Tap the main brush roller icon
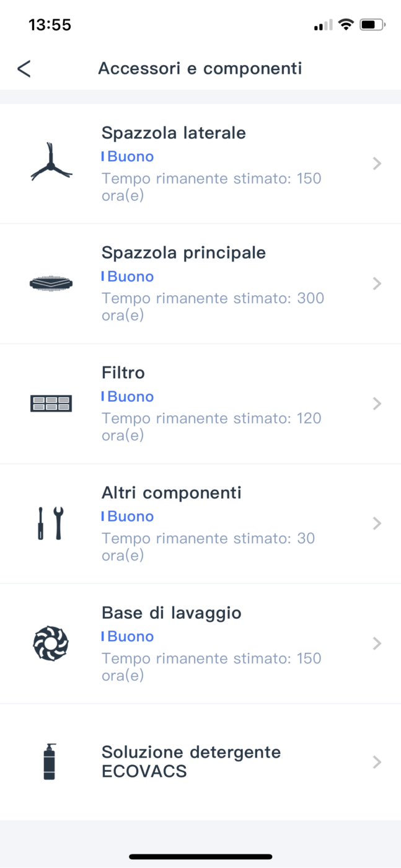 [51, 283]
